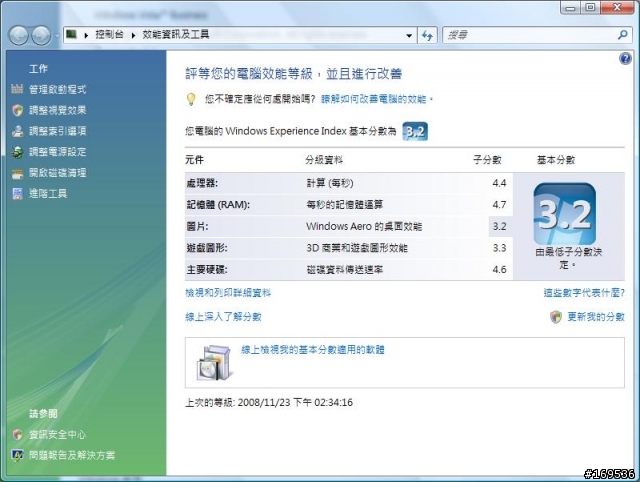640x482 pixels.
Task: Click the 4.4 processor subscore
Action: [x=499, y=183]
